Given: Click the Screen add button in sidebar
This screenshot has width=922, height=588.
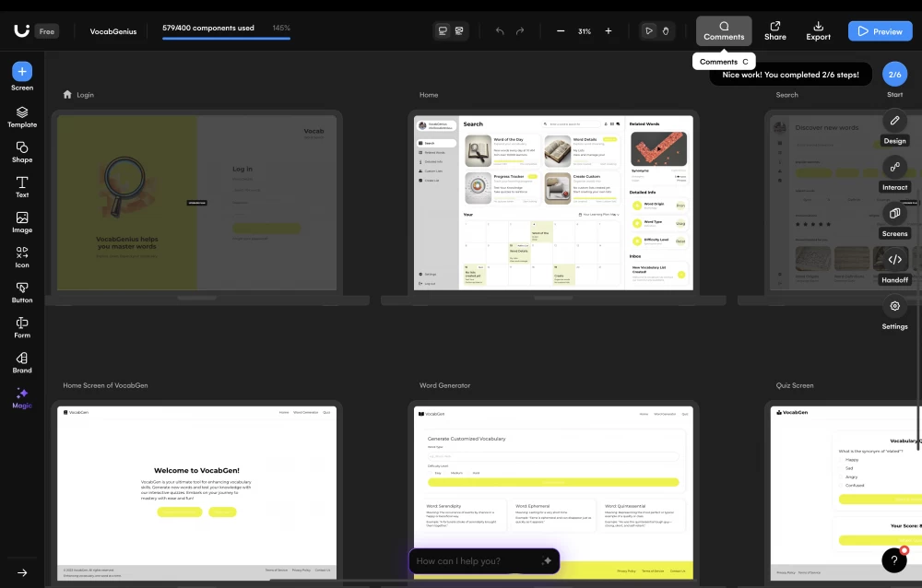Looking at the screenshot, I should (22, 72).
